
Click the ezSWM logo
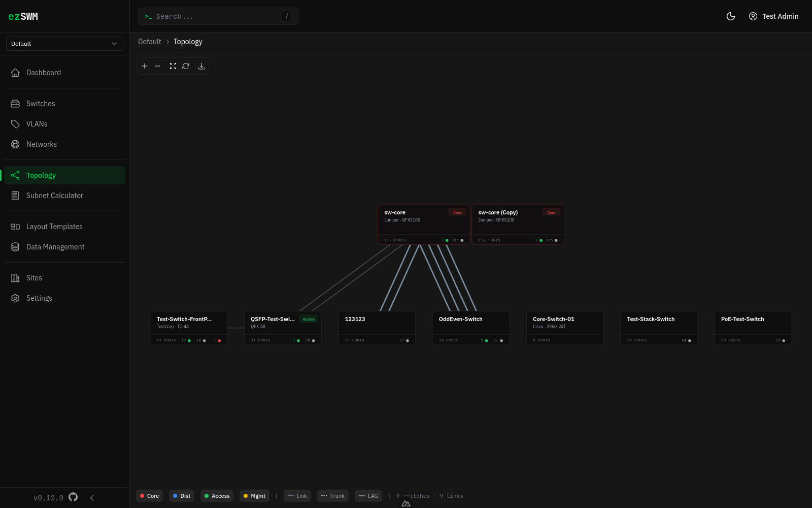point(23,16)
